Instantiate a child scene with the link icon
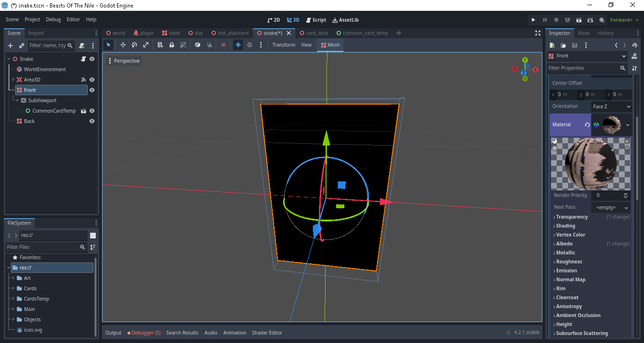Image resolution: width=644 pixels, height=343 pixels. click(22, 46)
